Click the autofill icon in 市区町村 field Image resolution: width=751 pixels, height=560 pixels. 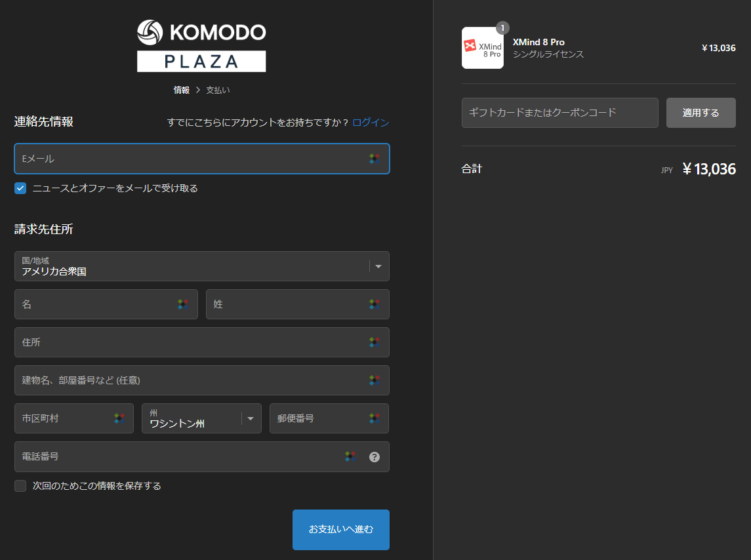tap(119, 418)
